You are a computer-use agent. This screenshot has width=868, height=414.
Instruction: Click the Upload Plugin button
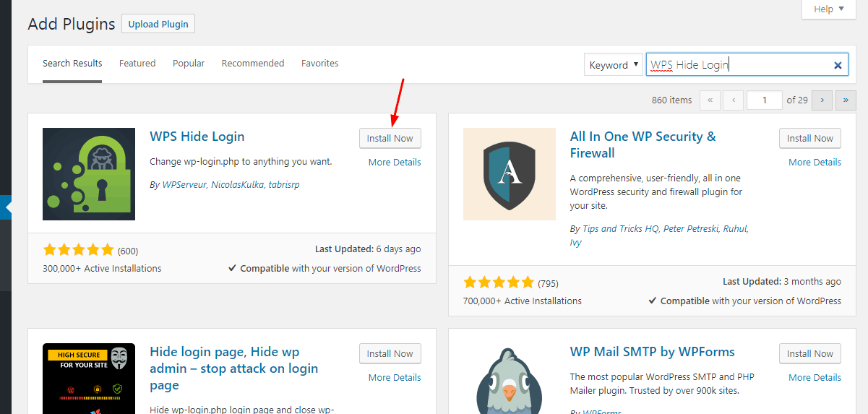[158, 24]
